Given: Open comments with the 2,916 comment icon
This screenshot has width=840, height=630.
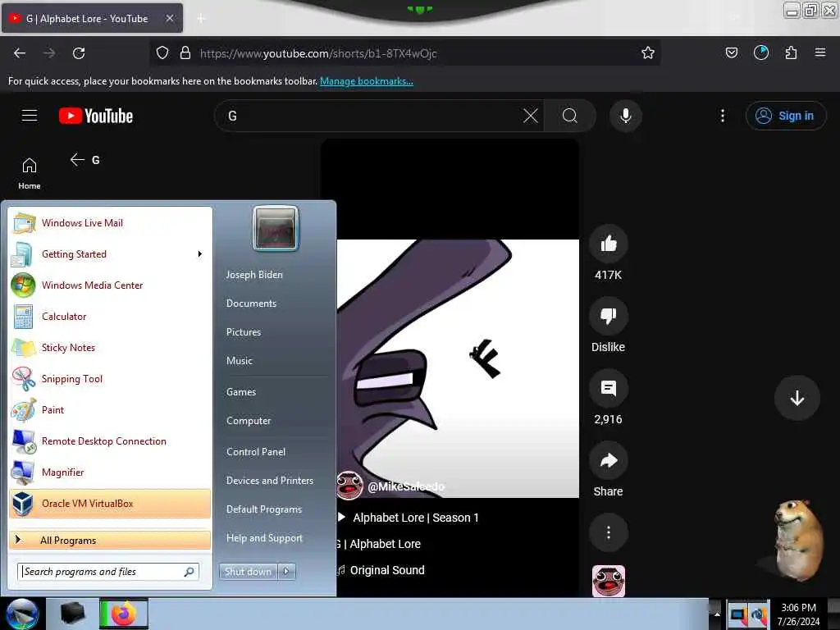Looking at the screenshot, I should 608,388.
